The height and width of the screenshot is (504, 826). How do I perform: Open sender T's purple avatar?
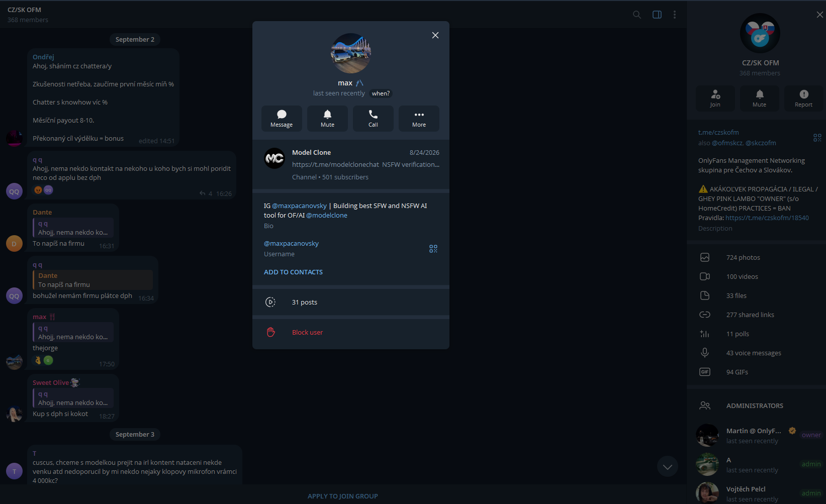pos(14,471)
